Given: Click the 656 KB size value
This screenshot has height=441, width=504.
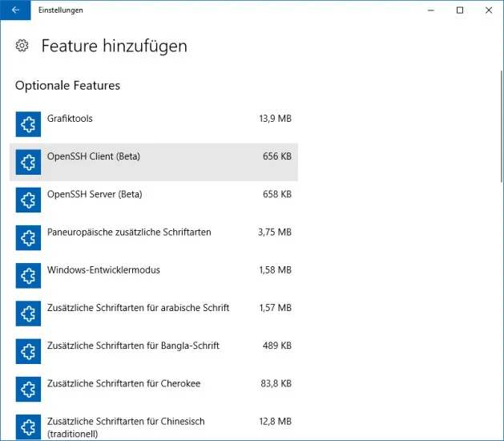Looking at the screenshot, I should click(277, 156).
